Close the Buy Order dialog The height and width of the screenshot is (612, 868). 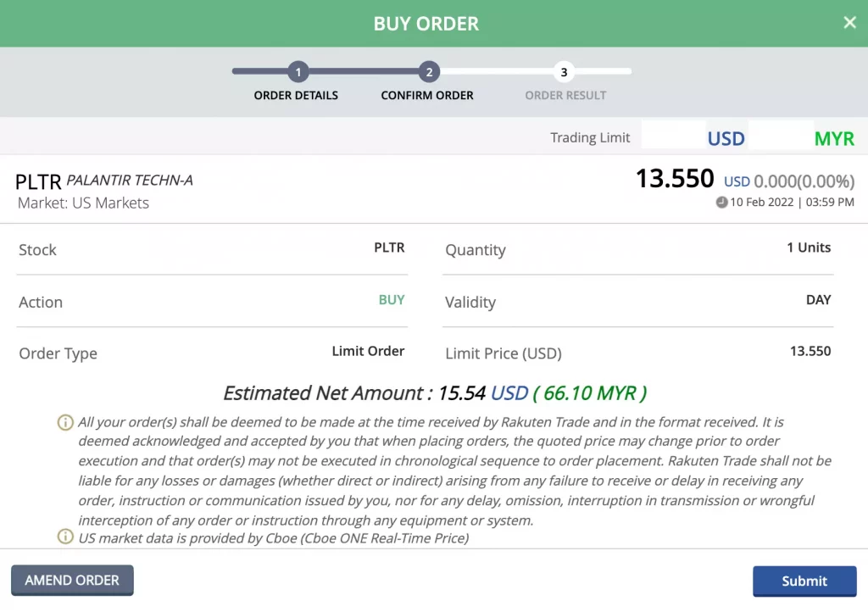click(849, 23)
